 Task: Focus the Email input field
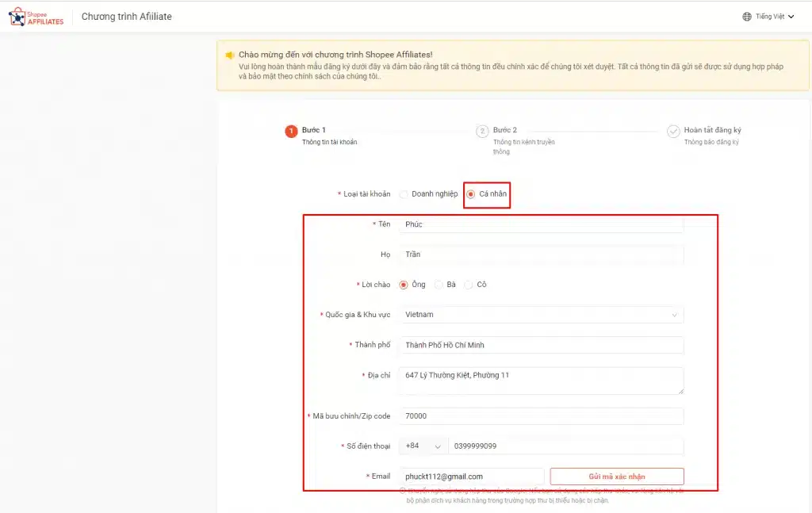[471, 477]
